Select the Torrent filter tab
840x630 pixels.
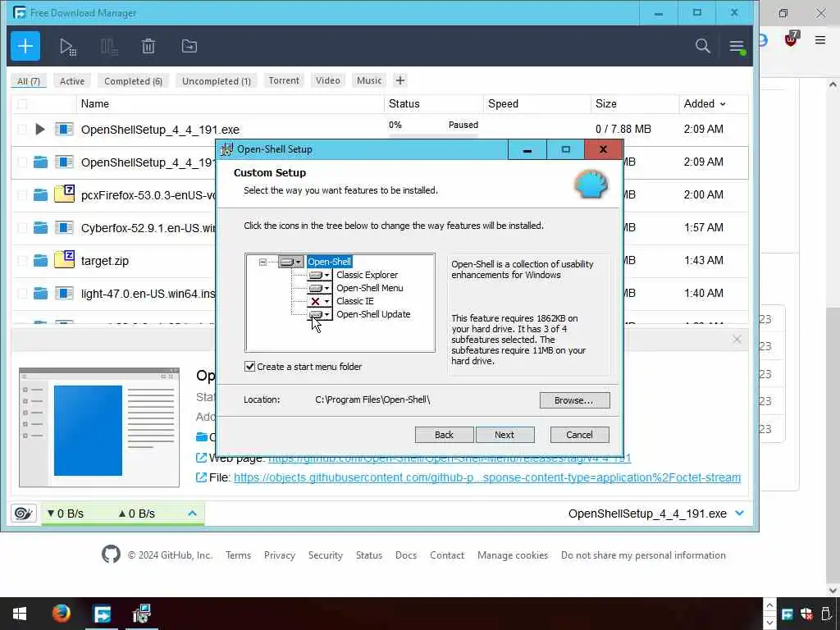284,80
